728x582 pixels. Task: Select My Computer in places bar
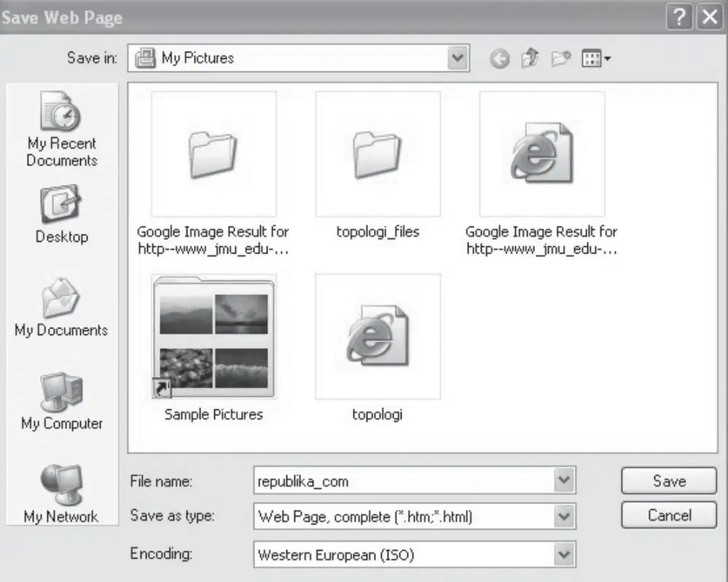click(61, 401)
